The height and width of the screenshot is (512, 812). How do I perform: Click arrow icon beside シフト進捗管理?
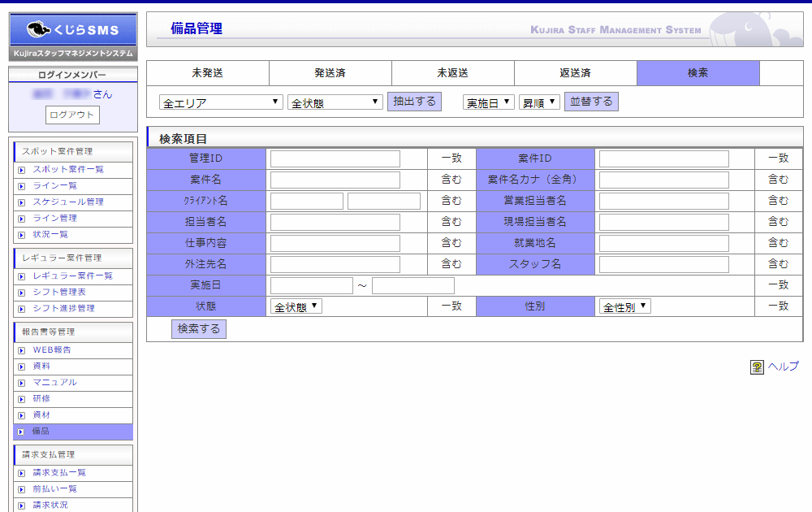(22, 309)
